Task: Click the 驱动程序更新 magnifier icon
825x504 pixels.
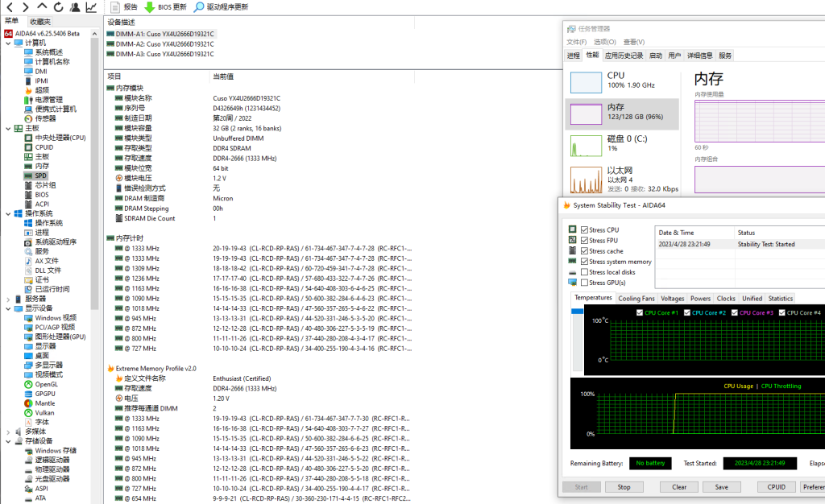Action: [199, 6]
